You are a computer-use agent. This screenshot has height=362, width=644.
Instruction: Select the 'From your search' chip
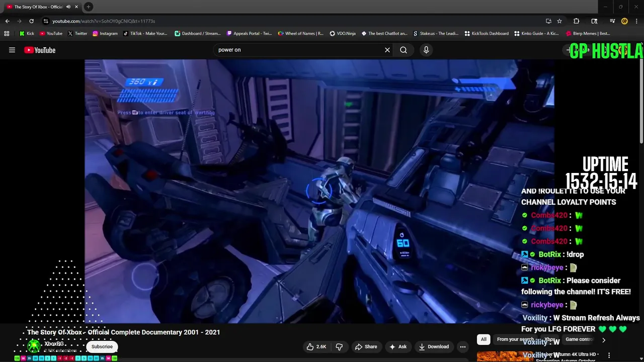(515, 339)
